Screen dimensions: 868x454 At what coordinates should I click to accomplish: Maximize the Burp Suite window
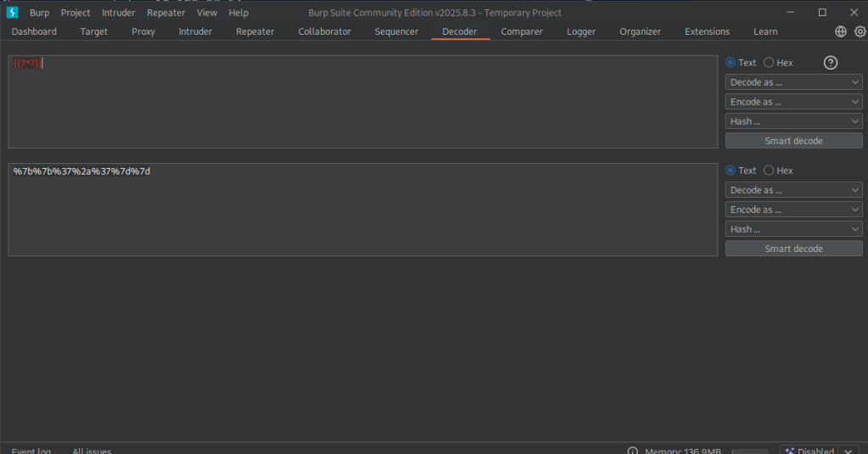click(x=822, y=13)
